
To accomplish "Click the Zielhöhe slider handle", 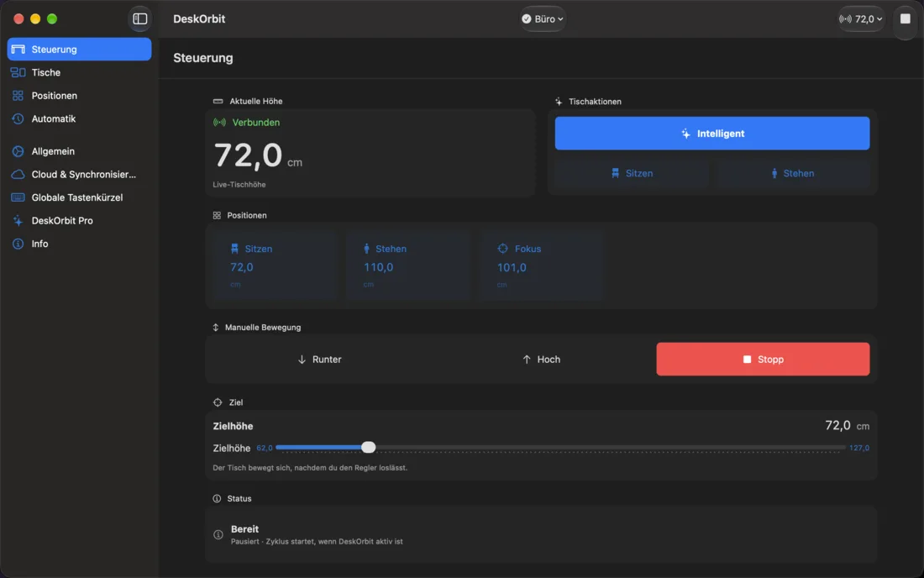I will pos(368,447).
